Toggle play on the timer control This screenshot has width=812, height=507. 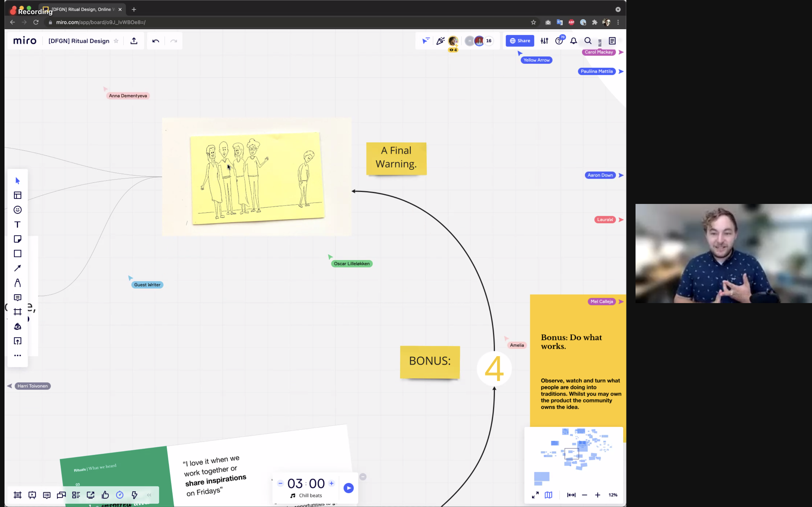pos(348,488)
